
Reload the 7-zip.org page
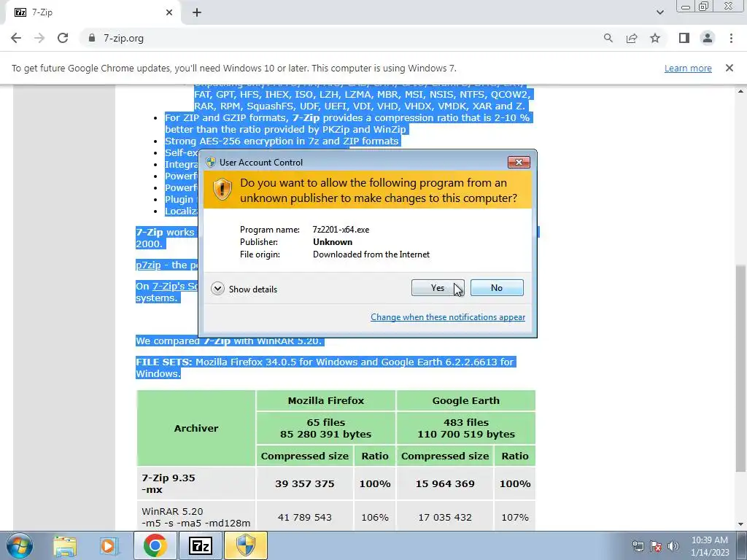[63, 38]
